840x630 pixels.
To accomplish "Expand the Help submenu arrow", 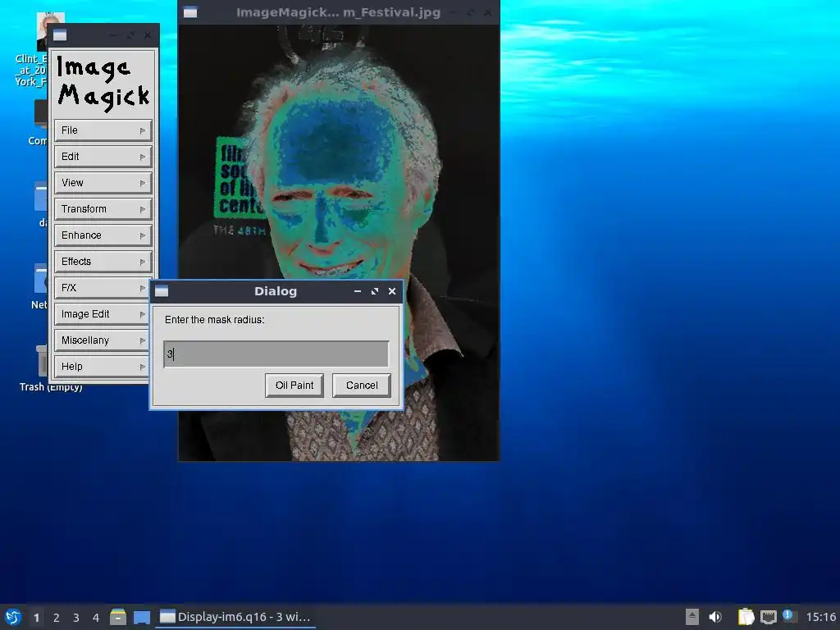I will 143,367.
